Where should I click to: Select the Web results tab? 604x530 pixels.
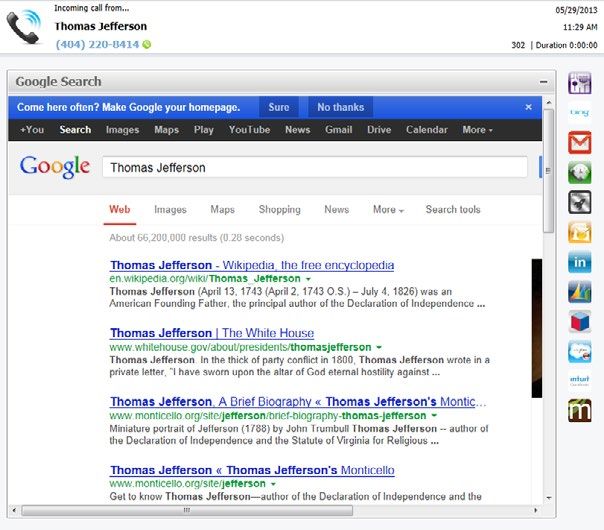[120, 210]
